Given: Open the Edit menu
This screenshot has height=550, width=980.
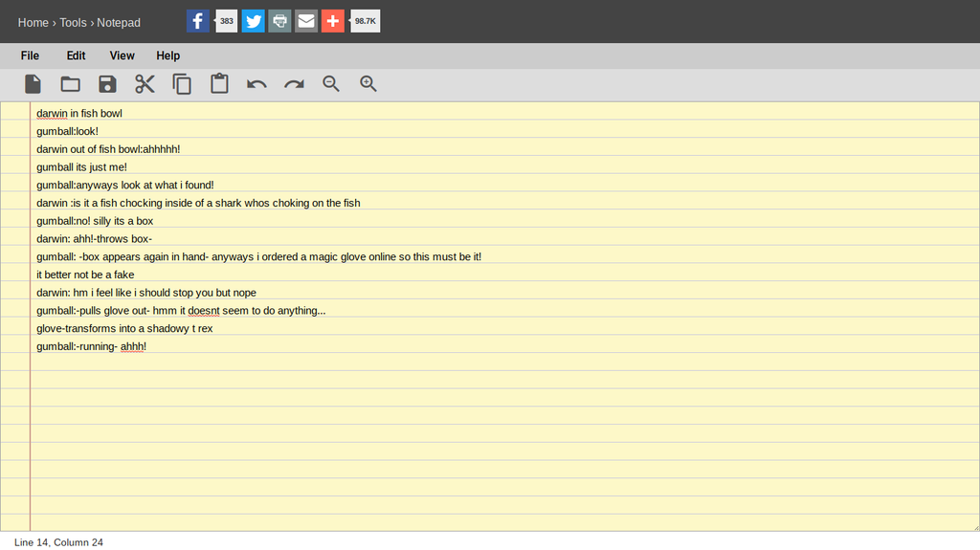Looking at the screenshot, I should (x=76, y=55).
